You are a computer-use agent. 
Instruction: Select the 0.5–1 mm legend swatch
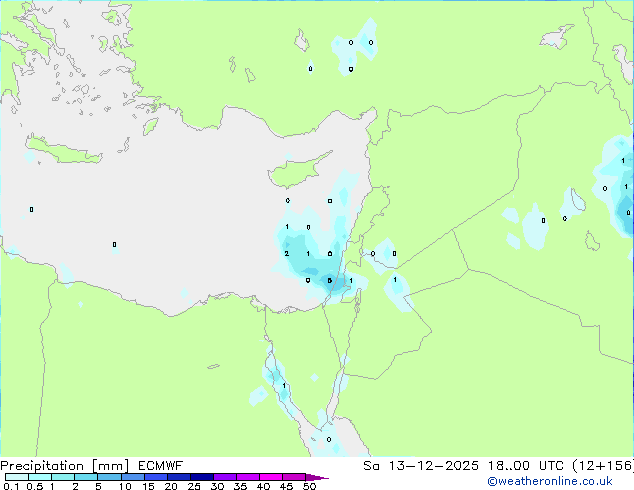pyautogui.click(x=40, y=477)
